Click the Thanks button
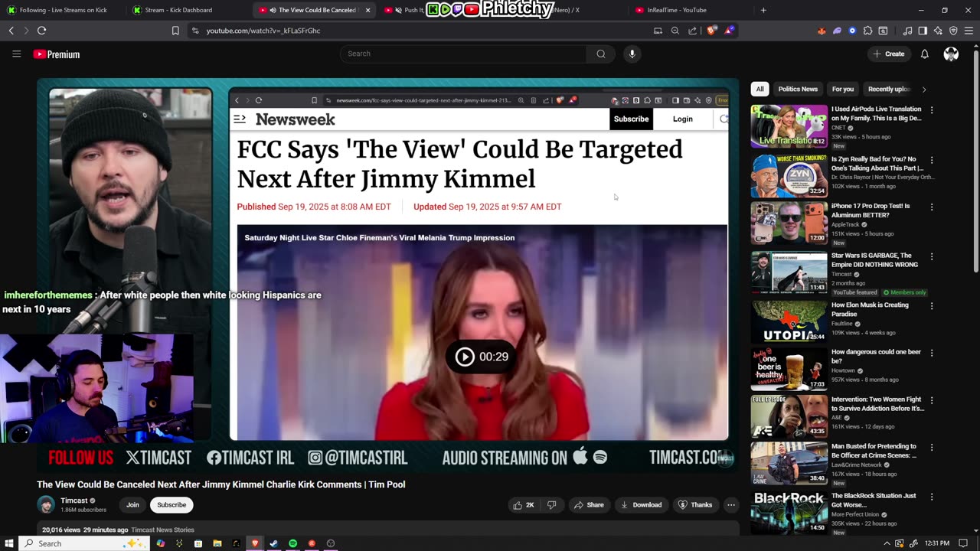This screenshot has width=980, height=551. 695,505
